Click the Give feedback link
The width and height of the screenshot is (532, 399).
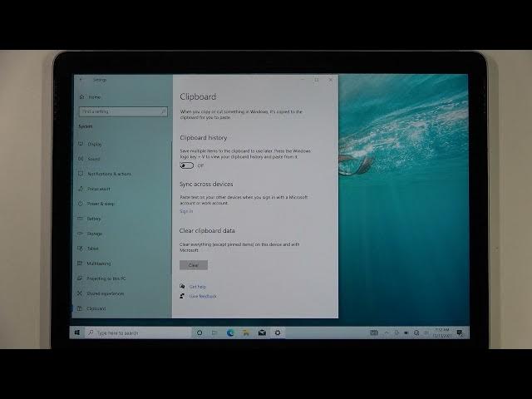click(x=202, y=296)
